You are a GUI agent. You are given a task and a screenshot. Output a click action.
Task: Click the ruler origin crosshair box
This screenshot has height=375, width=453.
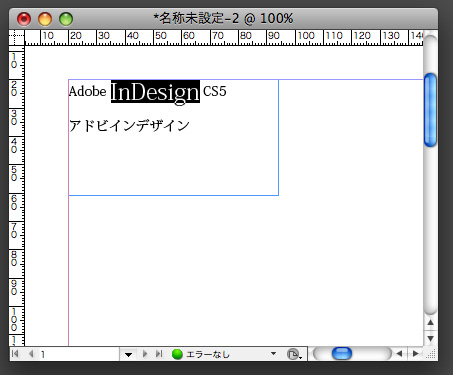pos(16,37)
